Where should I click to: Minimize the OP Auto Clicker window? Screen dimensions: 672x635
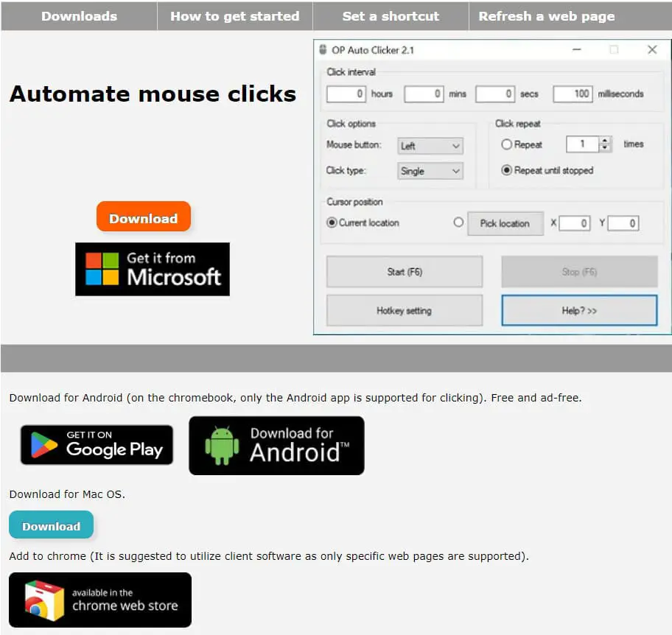(x=577, y=49)
